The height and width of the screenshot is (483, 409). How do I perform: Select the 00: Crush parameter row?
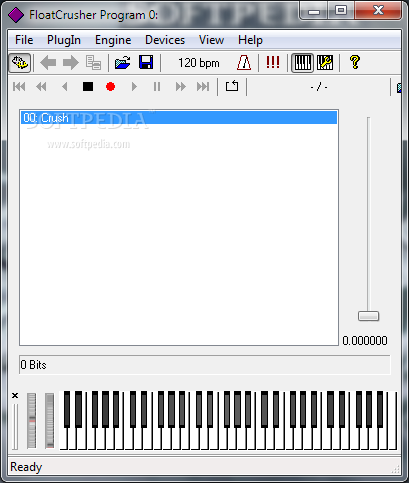coord(179,118)
